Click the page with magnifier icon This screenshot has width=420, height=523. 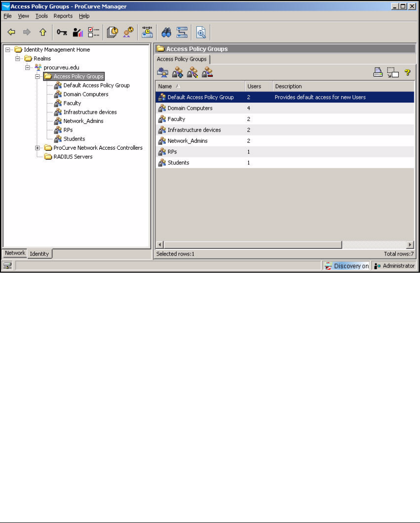click(201, 32)
